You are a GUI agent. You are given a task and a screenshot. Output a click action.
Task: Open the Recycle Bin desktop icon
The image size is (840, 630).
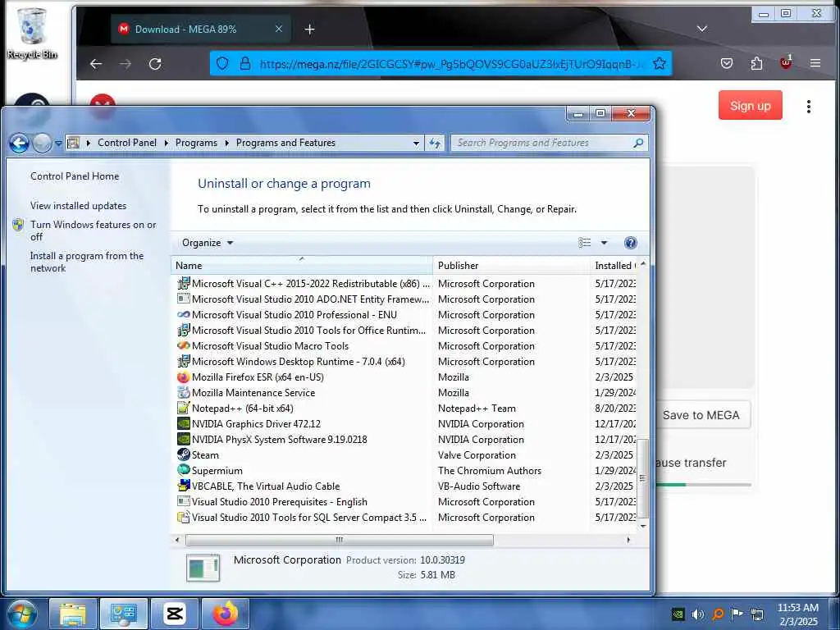click(32, 33)
